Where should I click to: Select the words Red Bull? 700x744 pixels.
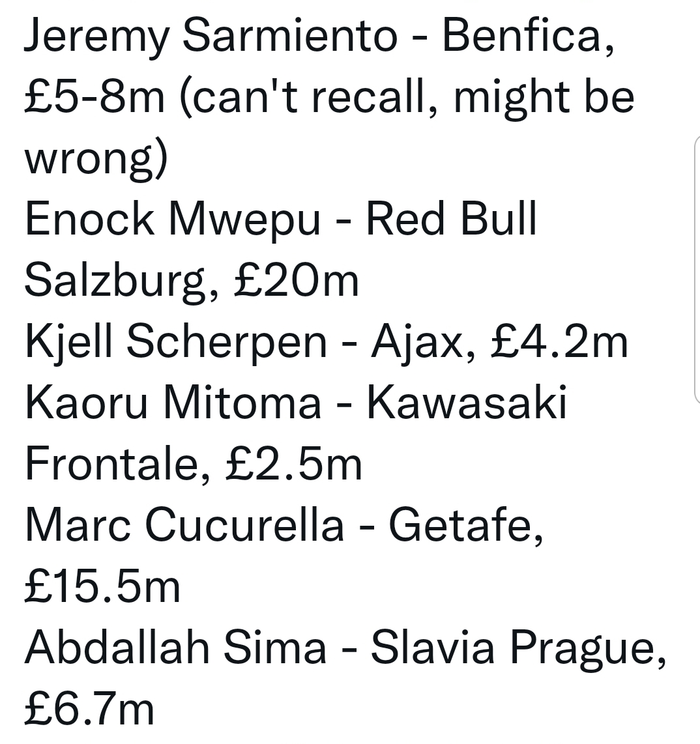(x=451, y=219)
